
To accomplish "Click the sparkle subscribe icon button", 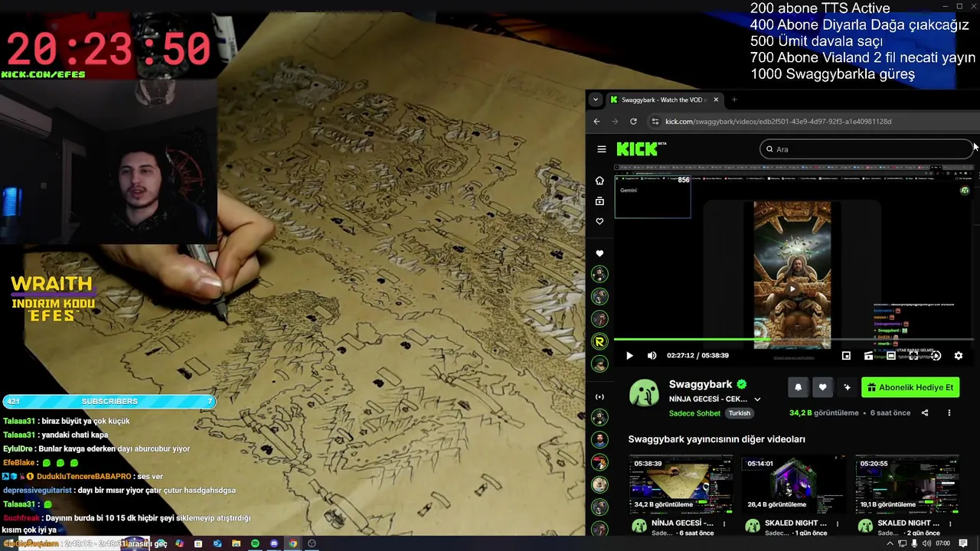I will click(x=847, y=387).
